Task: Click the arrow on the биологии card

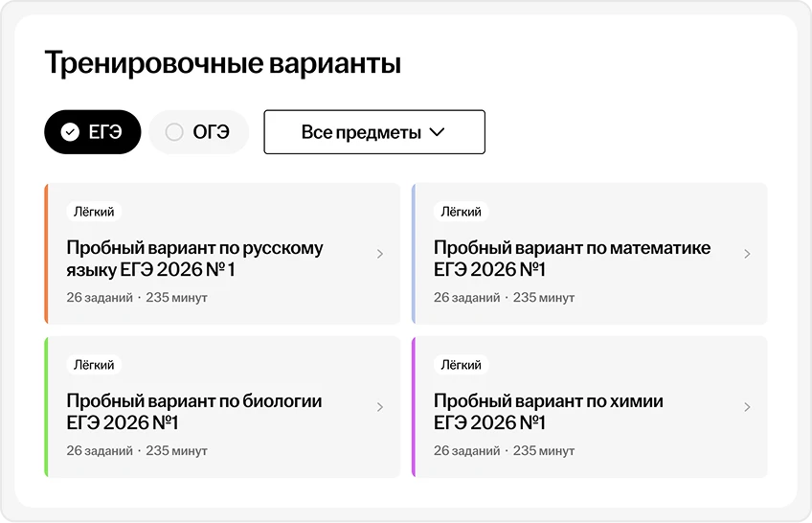Action: pyautogui.click(x=380, y=407)
